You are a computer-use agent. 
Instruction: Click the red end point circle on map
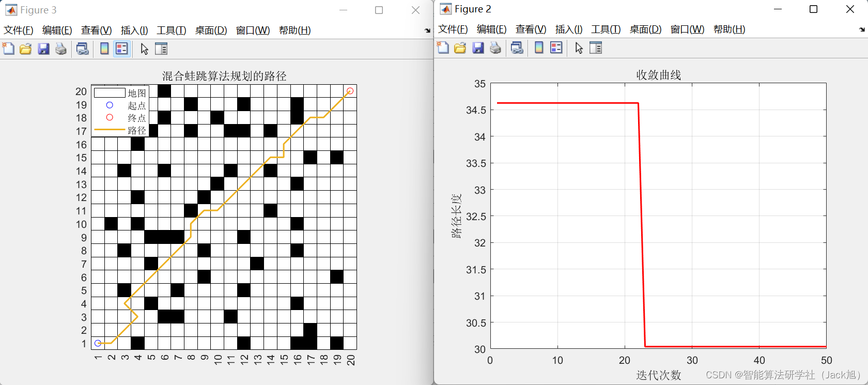pos(350,91)
